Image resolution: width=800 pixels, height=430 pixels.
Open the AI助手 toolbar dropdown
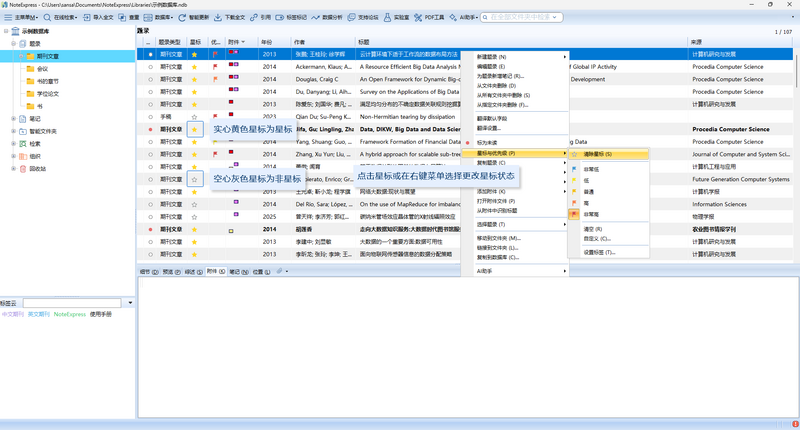tap(464, 17)
